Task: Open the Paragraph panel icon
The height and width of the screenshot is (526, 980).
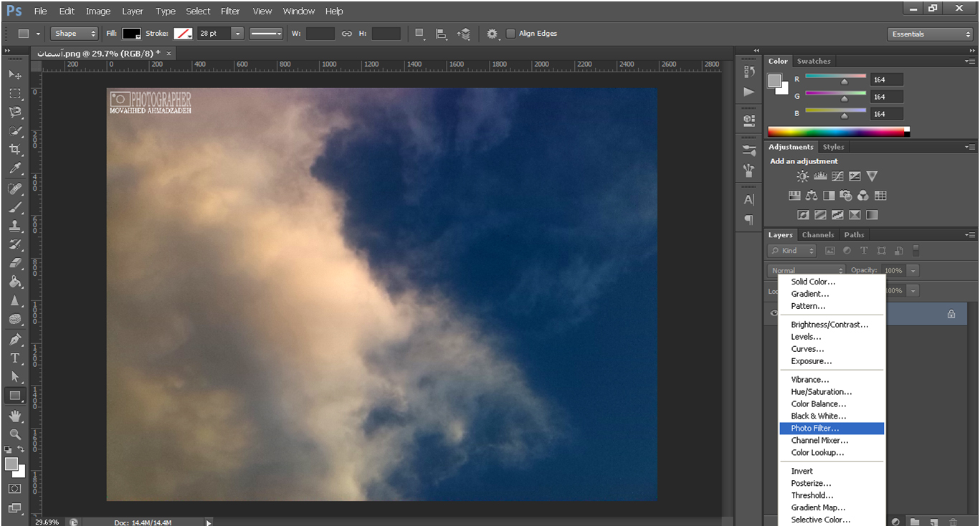Action: pos(749,219)
